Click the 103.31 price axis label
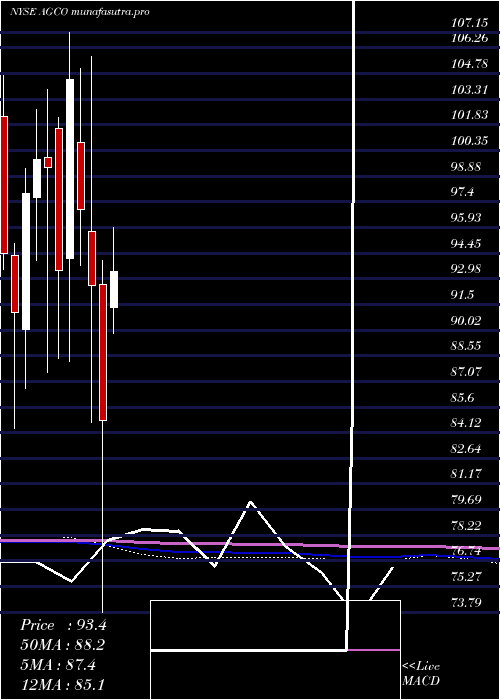The image size is (500, 700). (x=470, y=90)
